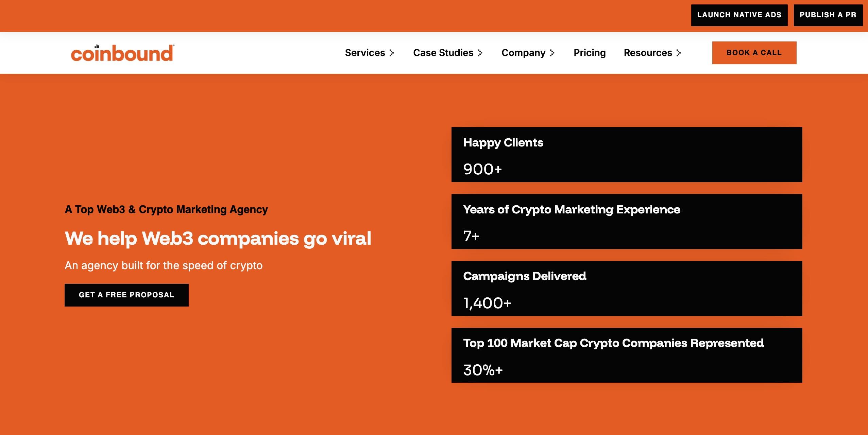The width and height of the screenshot is (868, 435).
Task: Open the Case Studies menu label
Action: point(443,53)
